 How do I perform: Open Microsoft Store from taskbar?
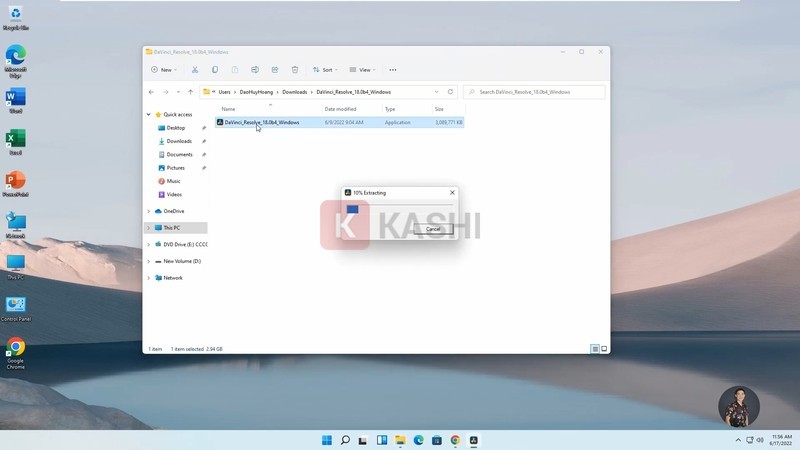pos(437,440)
